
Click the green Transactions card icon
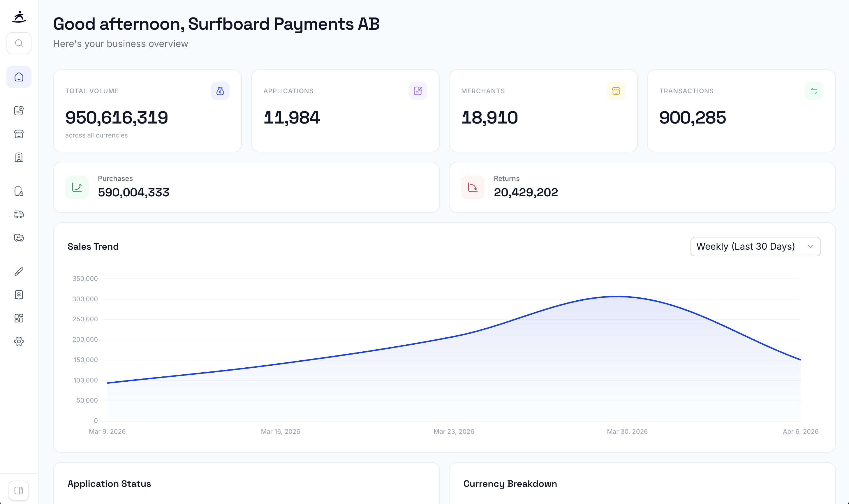pyautogui.click(x=814, y=91)
